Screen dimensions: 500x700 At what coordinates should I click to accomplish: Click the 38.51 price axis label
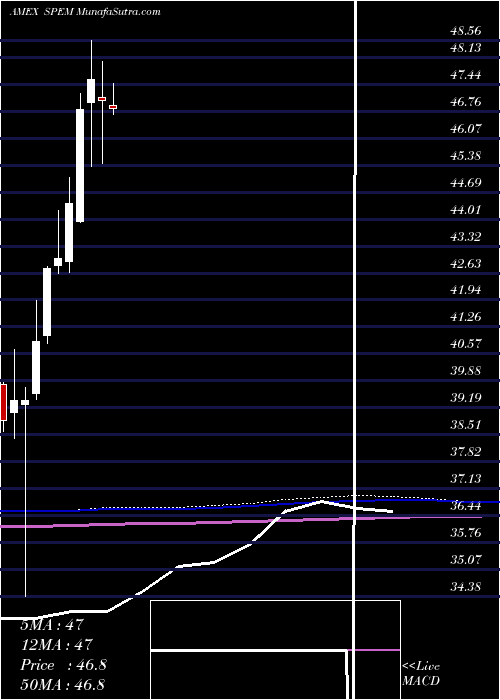(466, 425)
